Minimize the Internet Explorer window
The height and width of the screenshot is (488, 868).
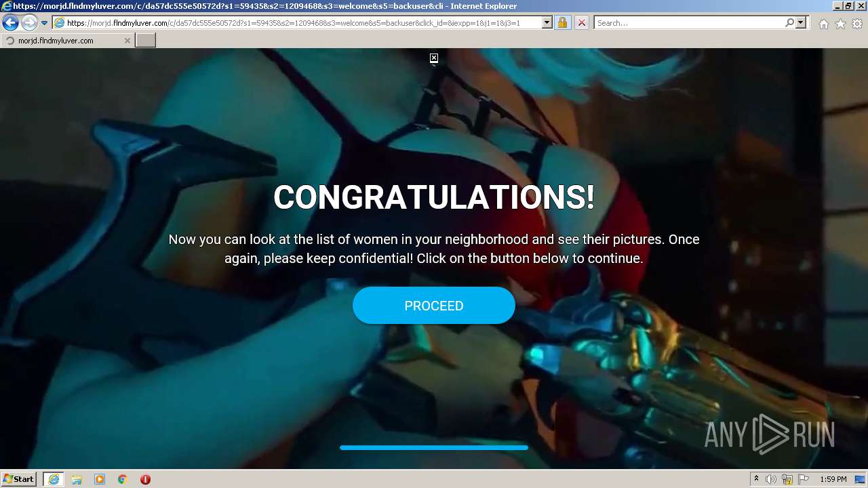[837, 6]
